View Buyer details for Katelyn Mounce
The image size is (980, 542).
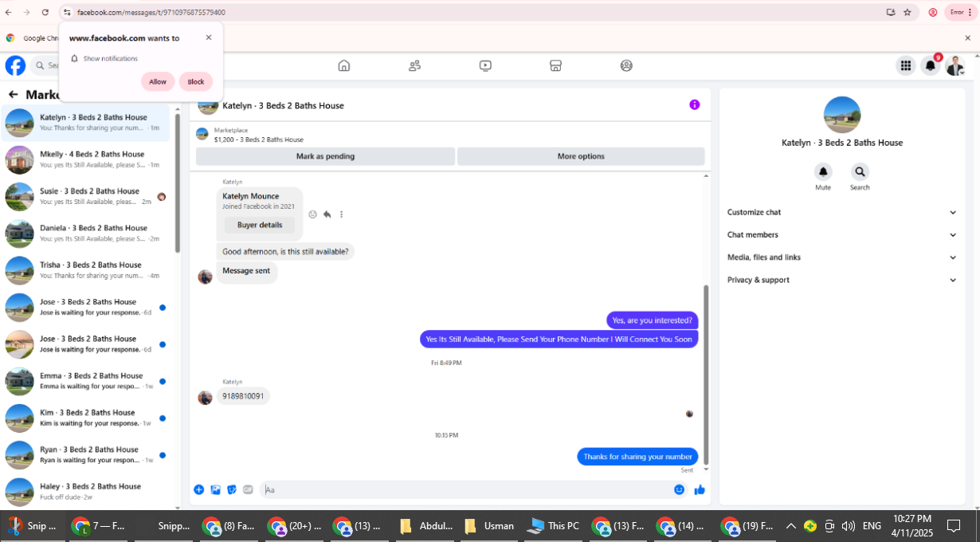(x=260, y=225)
